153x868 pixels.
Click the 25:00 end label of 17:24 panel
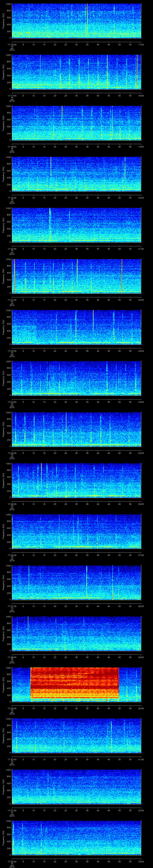coord(141,453)
